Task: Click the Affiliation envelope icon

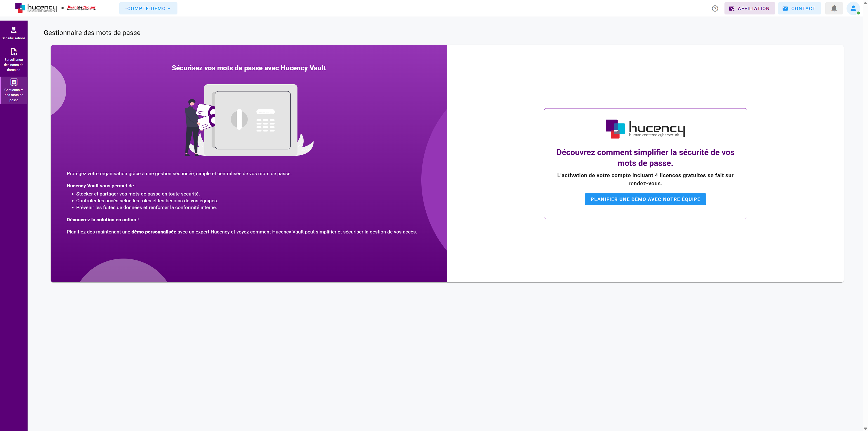Action: (x=732, y=8)
